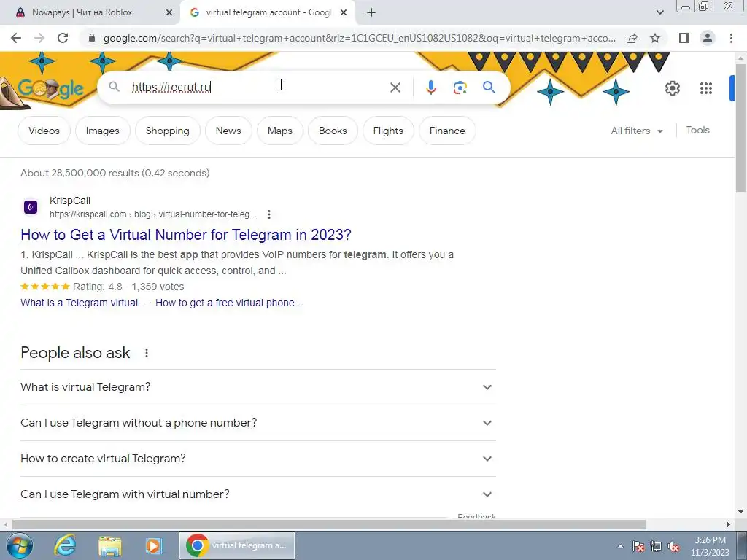Image resolution: width=747 pixels, height=560 pixels.
Task: Open Chrome's three-dot menu
Action: [731, 38]
